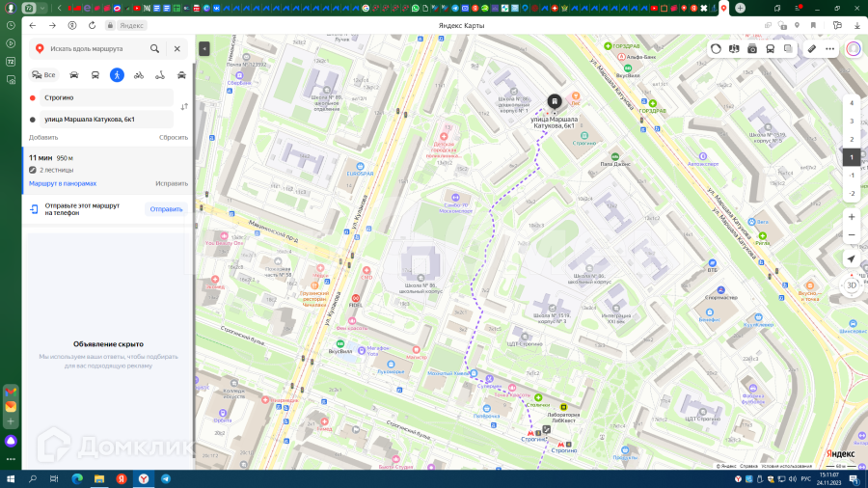Select floor level 2 on floor switcher

852,140
